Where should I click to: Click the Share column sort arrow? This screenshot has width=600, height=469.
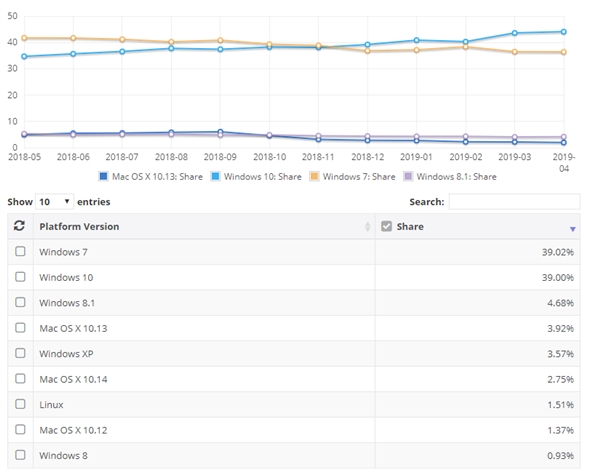[573, 228]
